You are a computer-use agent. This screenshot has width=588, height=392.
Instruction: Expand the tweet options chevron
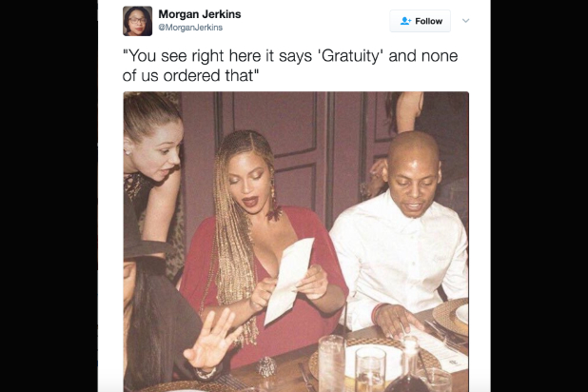click(x=466, y=21)
